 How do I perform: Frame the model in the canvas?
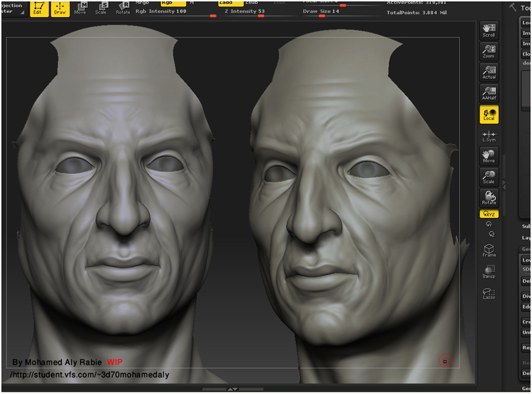point(489,250)
